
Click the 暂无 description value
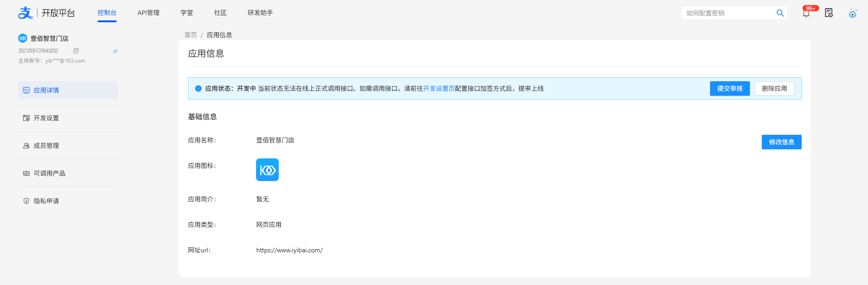pos(262,199)
